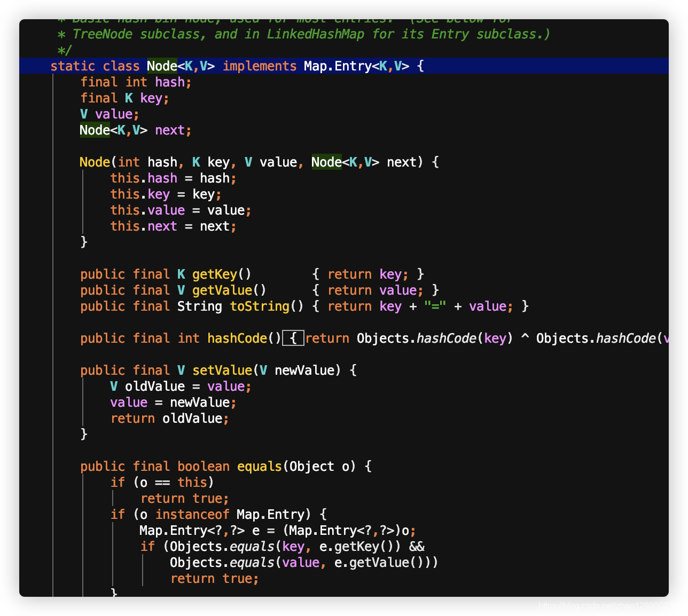Click e.getValue() call in Objects.equals
This screenshot has width=688, height=616.
point(379,562)
